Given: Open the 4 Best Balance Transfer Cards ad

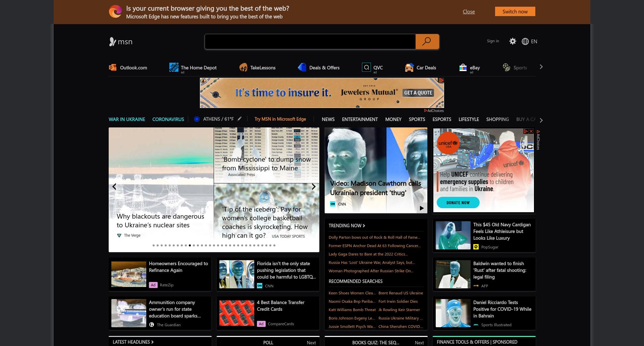Looking at the screenshot, I should (x=268, y=313).
